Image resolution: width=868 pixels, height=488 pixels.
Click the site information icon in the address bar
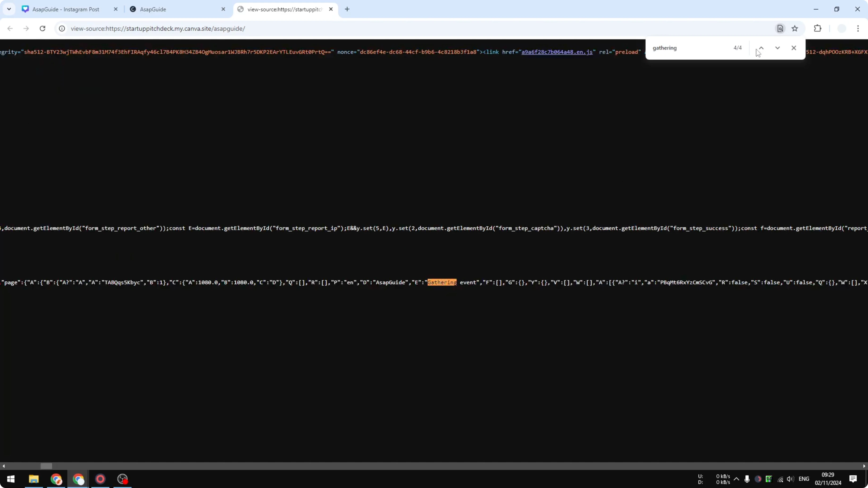tap(62, 29)
